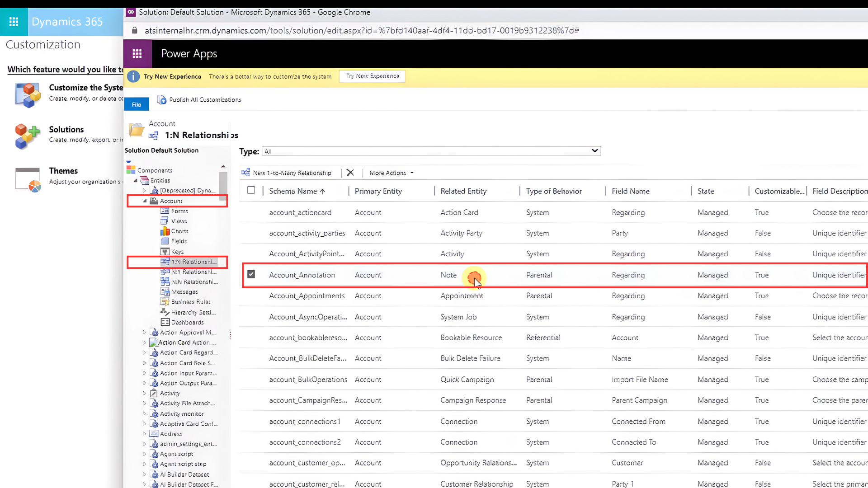Image resolution: width=868 pixels, height=488 pixels.
Task: Toggle the select-all checkbox in grid header
Action: point(251,190)
